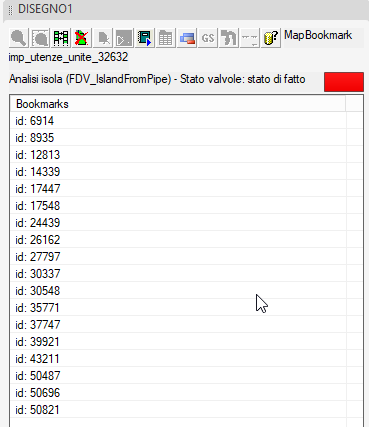Click the MapBookmark label

click(x=318, y=35)
